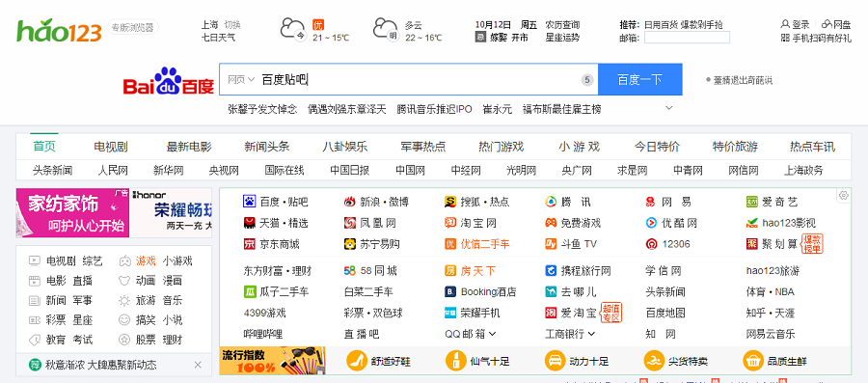Select the 热门游戏 tab
The height and width of the screenshot is (383, 868).
[501, 147]
